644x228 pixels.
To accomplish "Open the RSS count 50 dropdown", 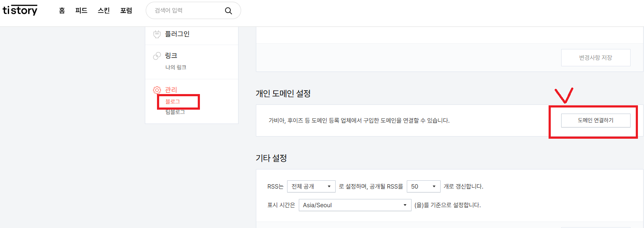I will [x=424, y=186].
